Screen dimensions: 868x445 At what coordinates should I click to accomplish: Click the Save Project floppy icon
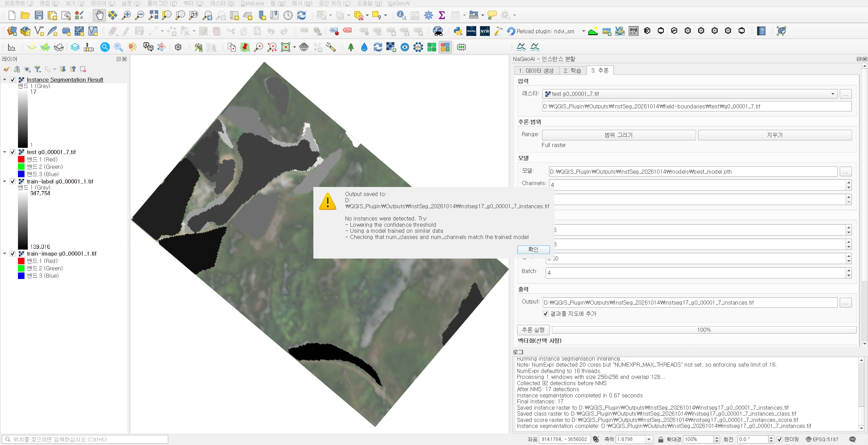(39, 15)
